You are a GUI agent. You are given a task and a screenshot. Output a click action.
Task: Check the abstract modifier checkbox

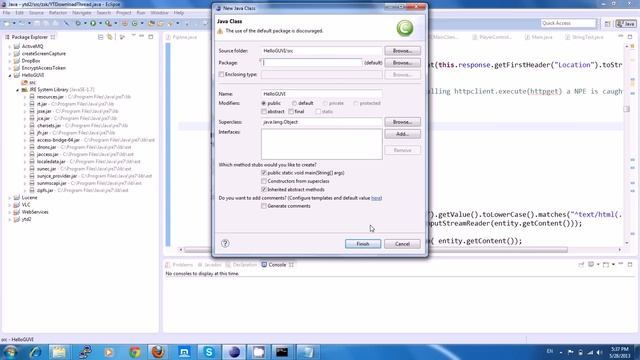(x=264, y=111)
